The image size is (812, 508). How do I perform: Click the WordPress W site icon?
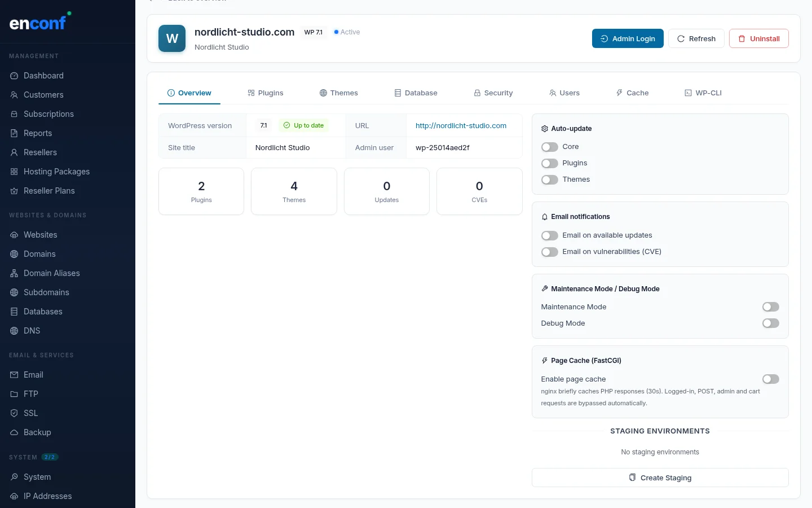pos(172,38)
